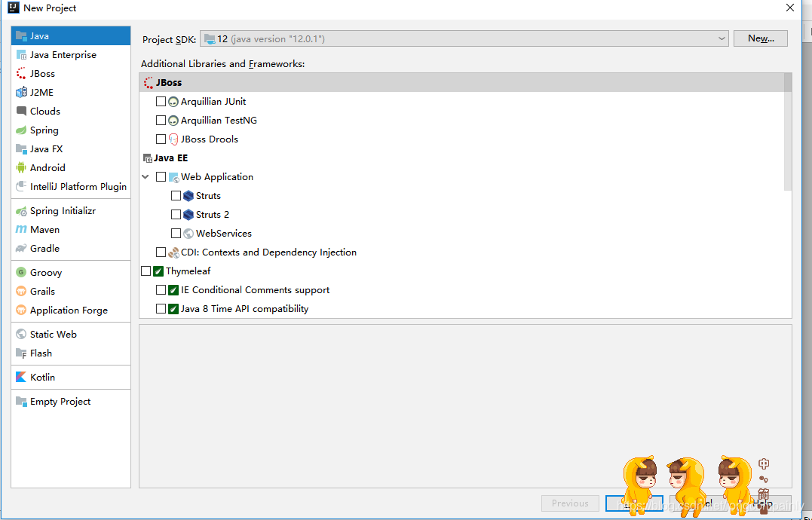This screenshot has width=812, height=520.
Task: Select the J2ME phone icon
Action: click(x=21, y=93)
